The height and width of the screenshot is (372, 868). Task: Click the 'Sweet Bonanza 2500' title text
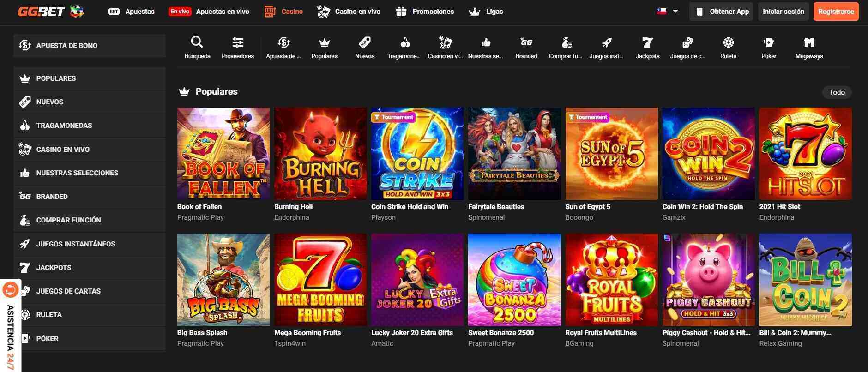tap(501, 333)
